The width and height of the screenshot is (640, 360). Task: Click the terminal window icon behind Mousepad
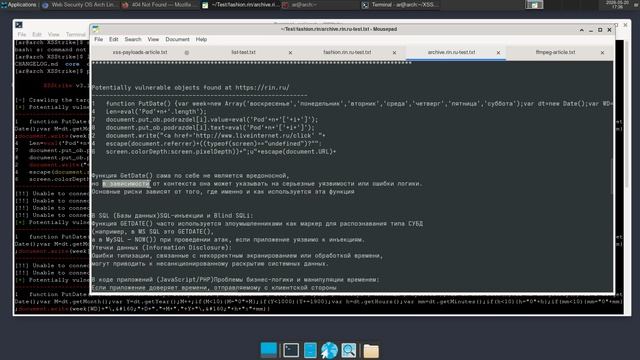point(19,25)
